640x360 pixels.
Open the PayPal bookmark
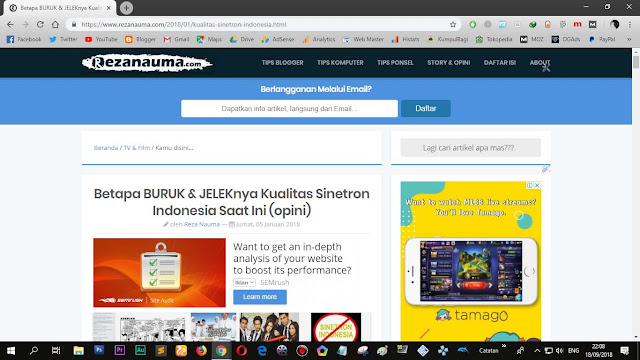point(602,39)
